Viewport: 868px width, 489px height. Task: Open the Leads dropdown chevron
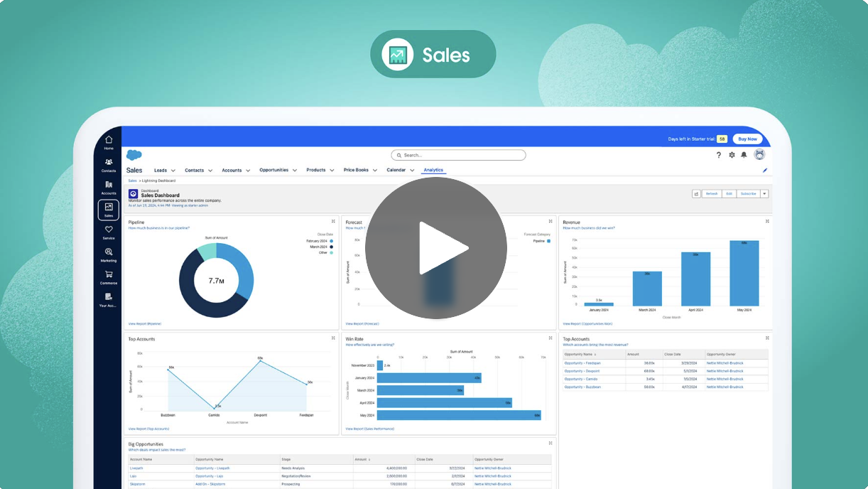[173, 171]
